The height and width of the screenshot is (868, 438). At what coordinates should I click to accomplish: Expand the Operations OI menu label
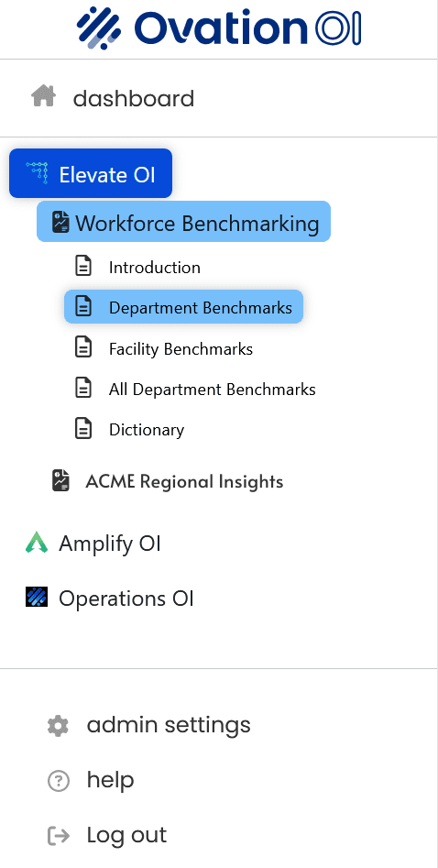[x=126, y=598]
